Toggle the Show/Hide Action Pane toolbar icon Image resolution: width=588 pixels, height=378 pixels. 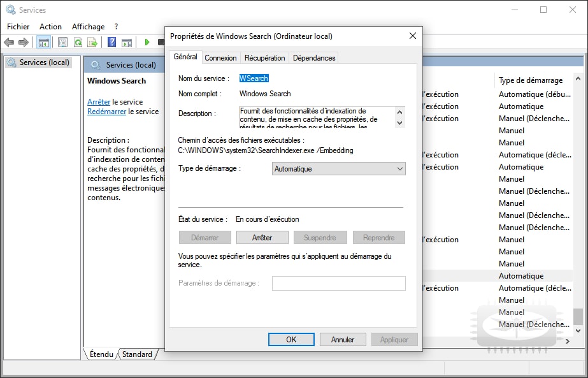(x=127, y=43)
